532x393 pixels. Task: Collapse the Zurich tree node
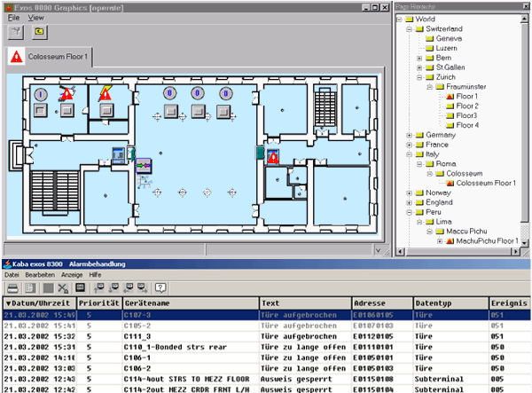tap(419, 77)
